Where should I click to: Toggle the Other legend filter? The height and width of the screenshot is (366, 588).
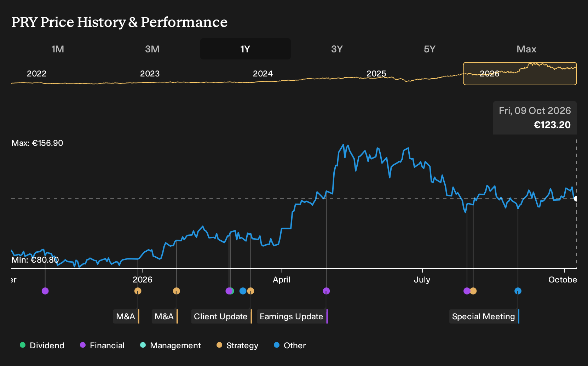290,345
